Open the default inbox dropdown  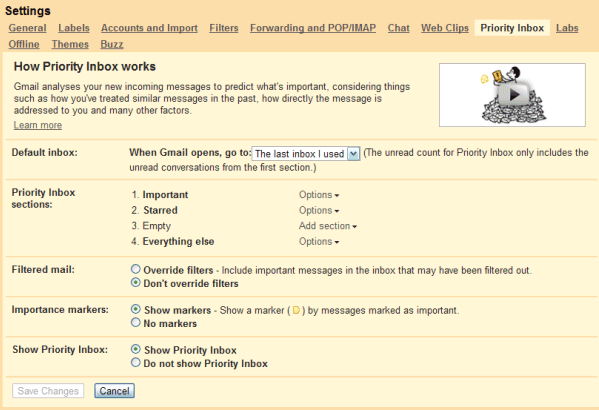[306, 154]
